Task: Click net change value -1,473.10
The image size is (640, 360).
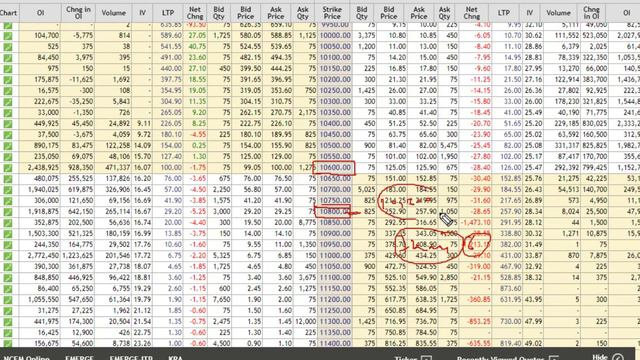Action: tap(476, 223)
